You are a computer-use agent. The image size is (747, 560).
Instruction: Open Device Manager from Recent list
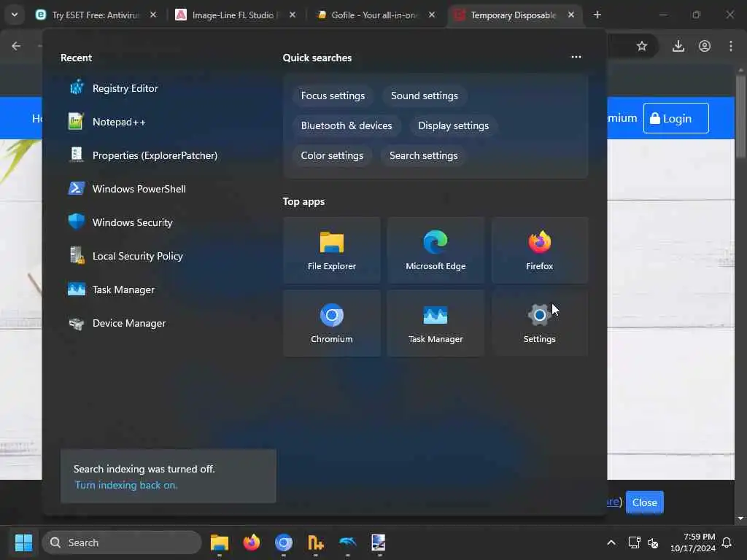tap(117, 323)
